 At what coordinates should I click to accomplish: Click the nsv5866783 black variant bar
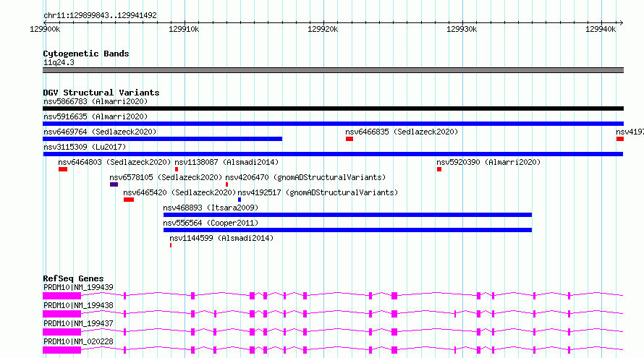point(333,108)
